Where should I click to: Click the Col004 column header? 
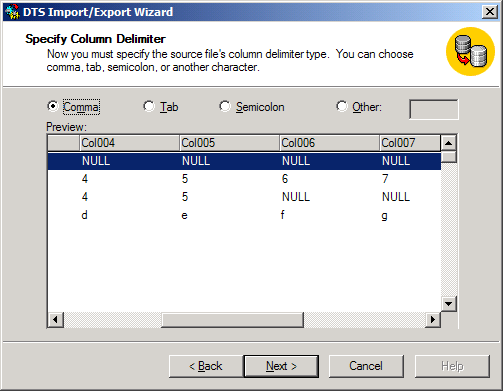coord(129,143)
